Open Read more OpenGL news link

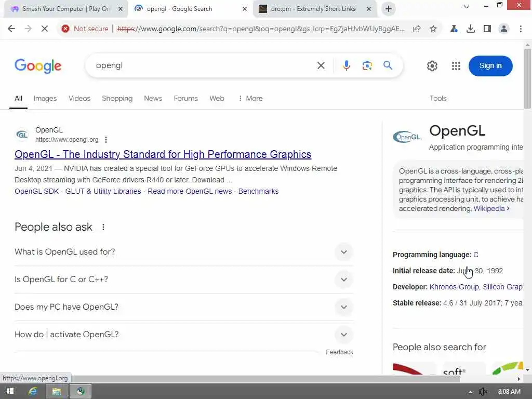pos(190,191)
